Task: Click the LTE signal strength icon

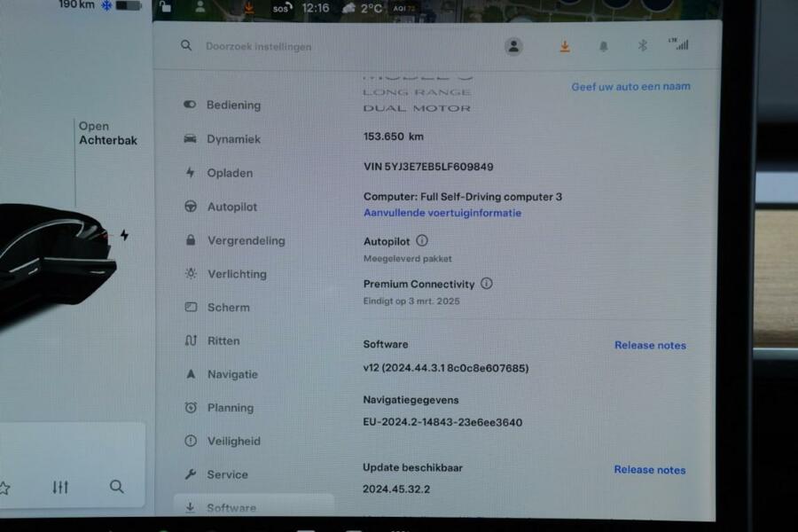Action: 679,44
